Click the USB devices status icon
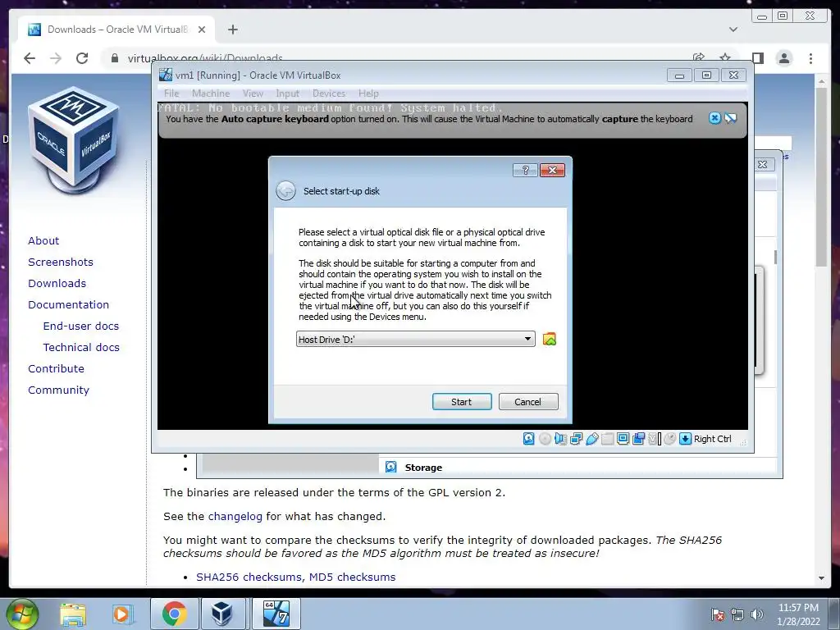Screen dimensions: 840x630 pyautogui.click(x=592, y=439)
